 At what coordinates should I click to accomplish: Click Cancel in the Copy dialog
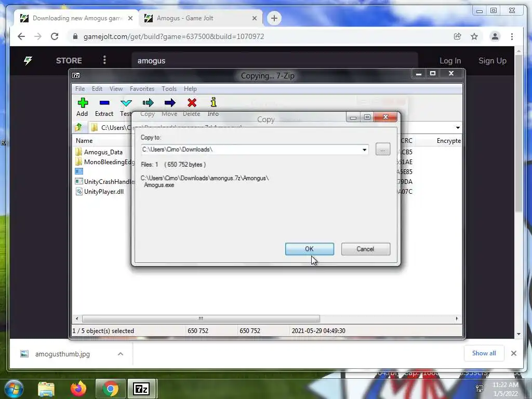pos(365,249)
